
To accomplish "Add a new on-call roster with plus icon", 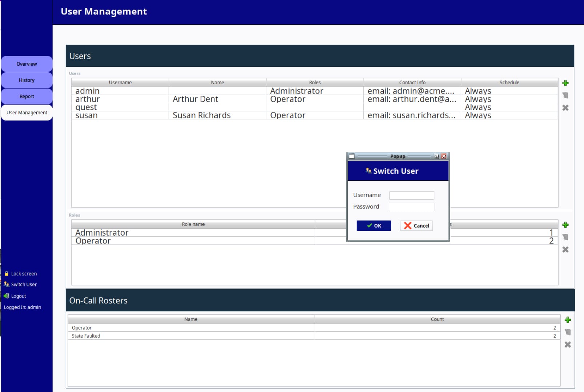I will coord(567,320).
